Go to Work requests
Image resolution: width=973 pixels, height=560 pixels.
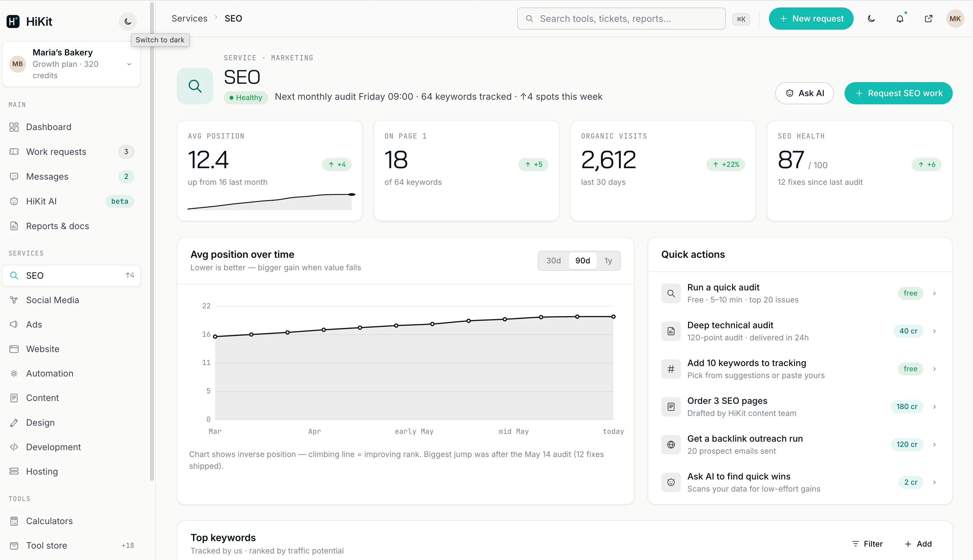click(71, 152)
